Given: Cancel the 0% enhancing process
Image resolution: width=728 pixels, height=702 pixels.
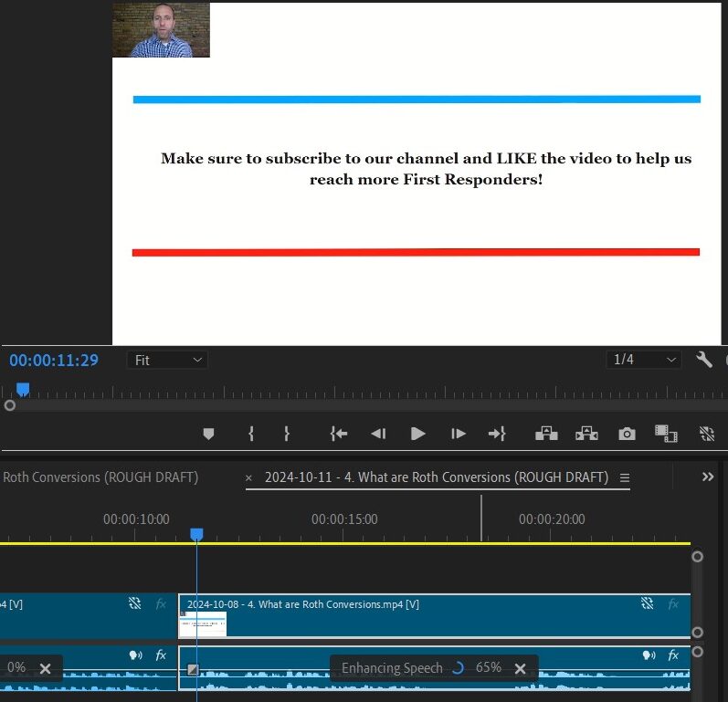Looking at the screenshot, I should pyautogui.click(x=45, y=668).
